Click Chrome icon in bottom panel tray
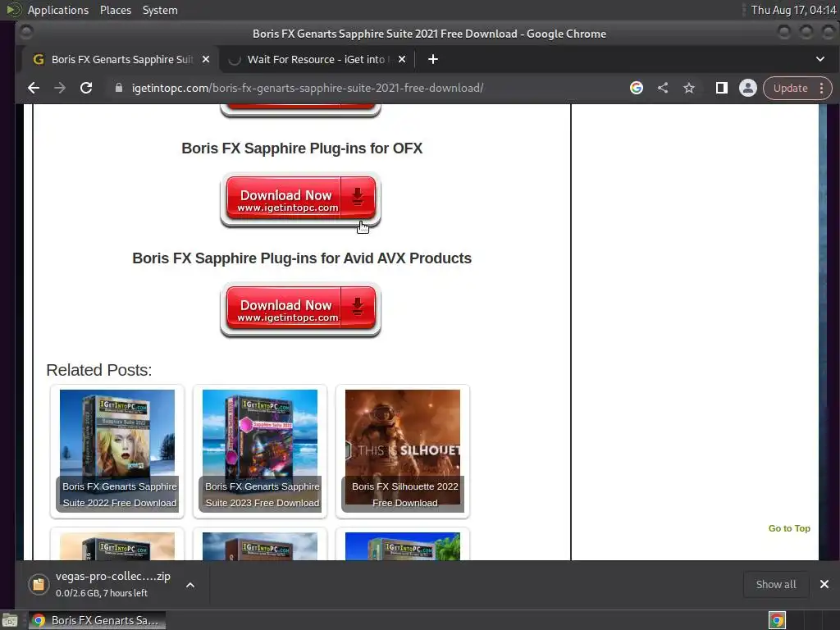840x630 pixels. click(x=777, y=620)
